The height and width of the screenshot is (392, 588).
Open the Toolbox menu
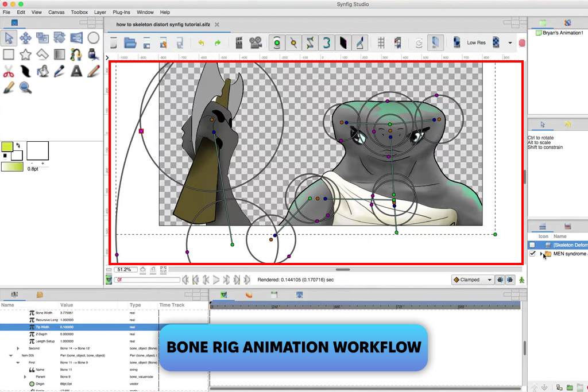coord(79,12)
